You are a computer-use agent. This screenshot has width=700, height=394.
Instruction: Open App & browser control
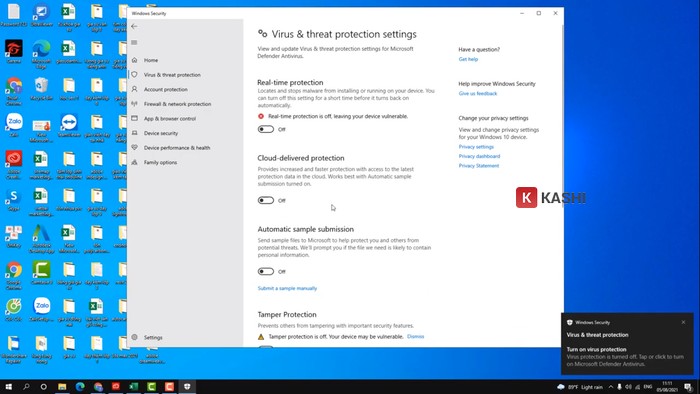pos(170,119)
